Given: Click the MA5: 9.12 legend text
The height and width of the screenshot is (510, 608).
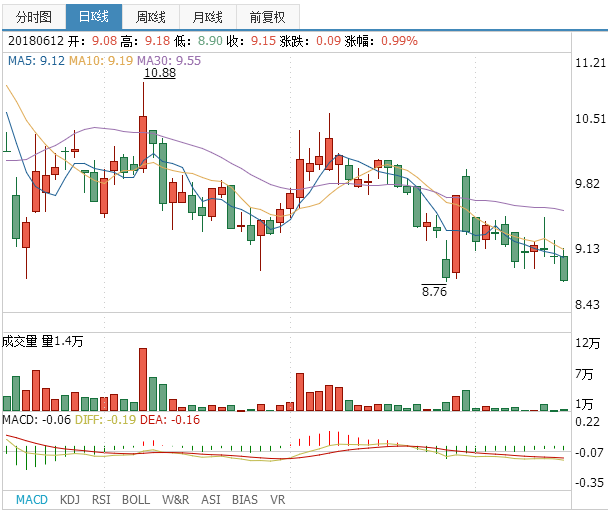Looking at the screenshot, I should click(x=36, y=61).
